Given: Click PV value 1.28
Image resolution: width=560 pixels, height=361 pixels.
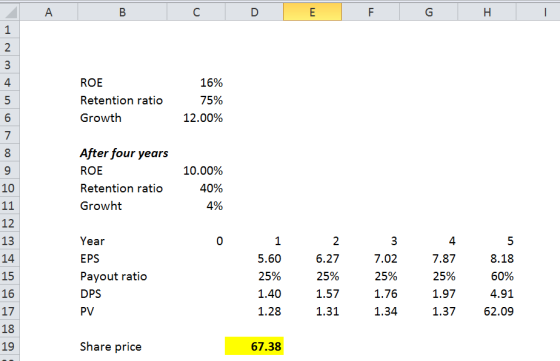Looking at the screenshot, I should click(269, 311).
